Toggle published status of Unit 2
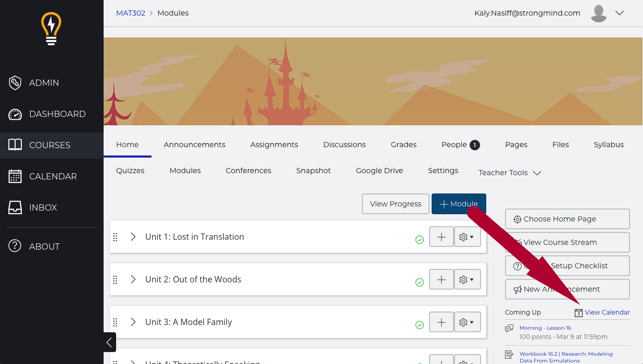Image resolution: width=643 pixels, height=364 pixels. click(x=419, y=282)
